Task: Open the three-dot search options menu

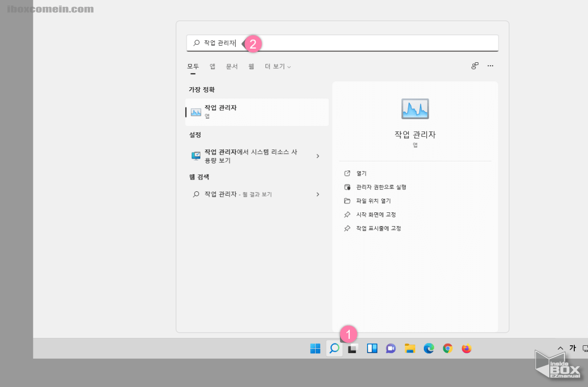Action: point(490,65)
